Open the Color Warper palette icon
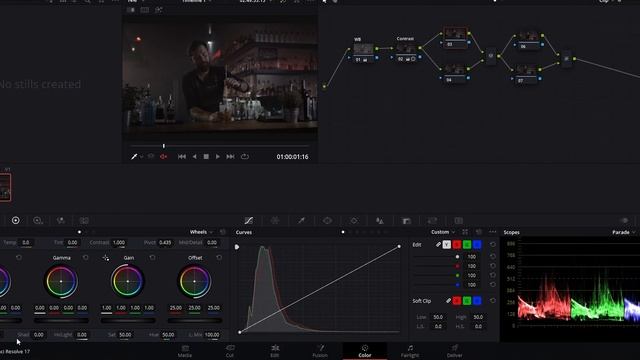 pyautogui.click(x=275, y=220)
